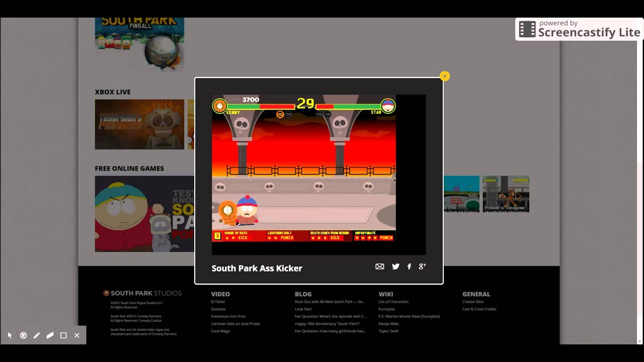The image size is (644, 362).
Task: Click the yellow X icon in game moves bar
Action: (217, 236)
